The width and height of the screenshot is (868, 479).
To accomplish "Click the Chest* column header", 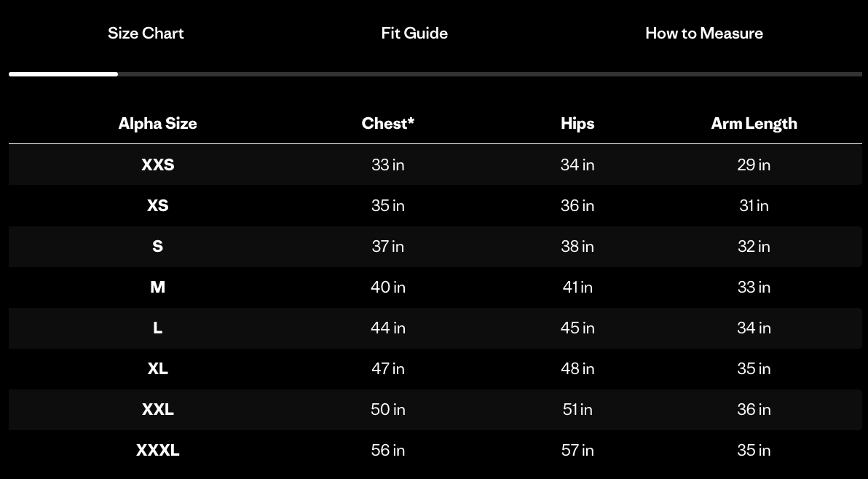I will [x=387, y=123].
